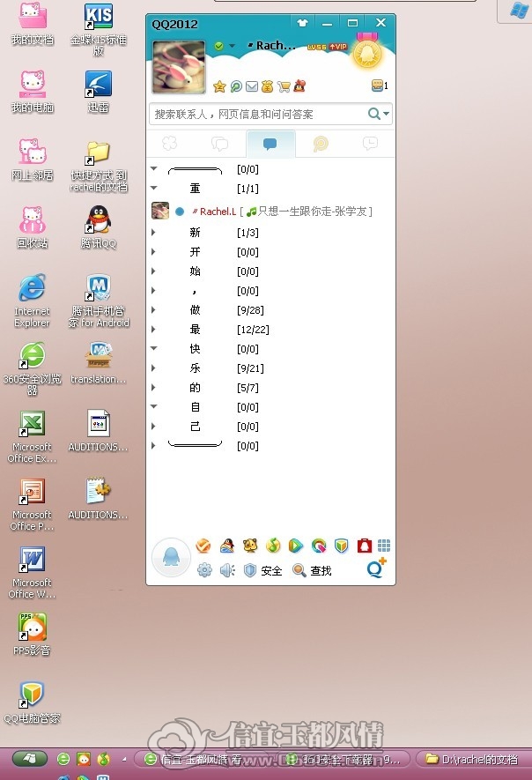
Task: Expand the 开 [0/0] contact group
Action: point(153,252)
